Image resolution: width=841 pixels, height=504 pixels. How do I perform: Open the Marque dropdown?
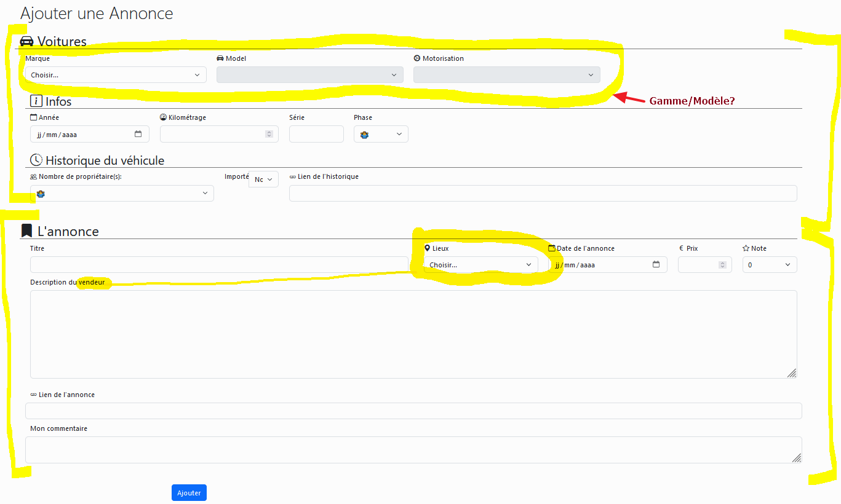coord(116,75)
